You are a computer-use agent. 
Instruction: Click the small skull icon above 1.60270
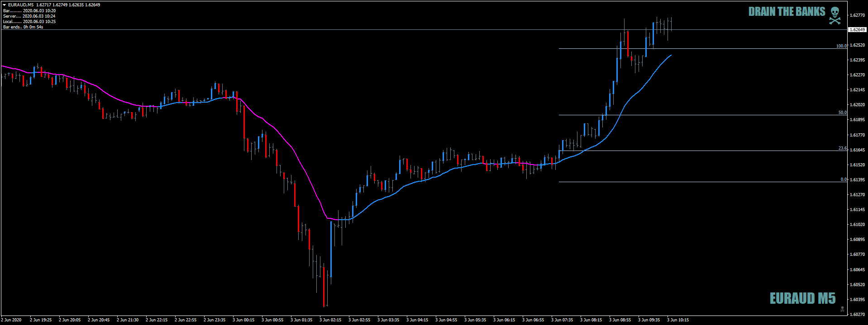(842, 309)
